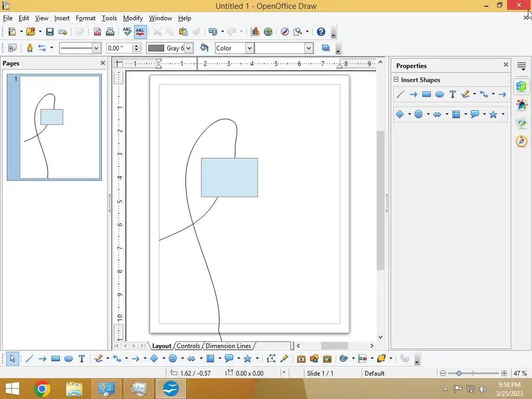Viewport: 532px width, 399px height.
Task: Collapse the Insert Shapes section
Action: point(396,80)
